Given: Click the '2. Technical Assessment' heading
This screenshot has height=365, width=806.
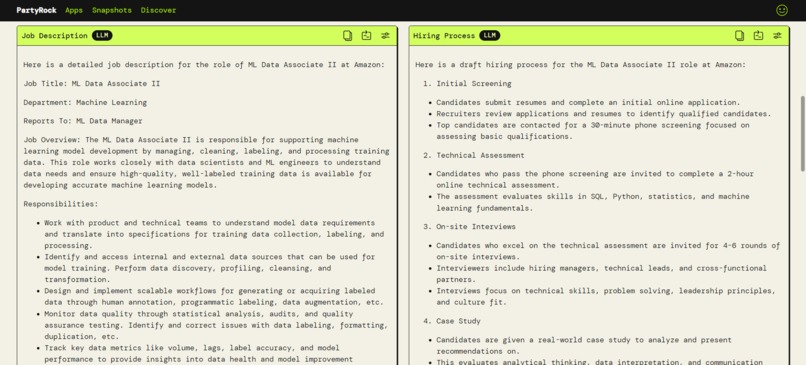Looking at the screenshot, I should (x=474, y=155).
